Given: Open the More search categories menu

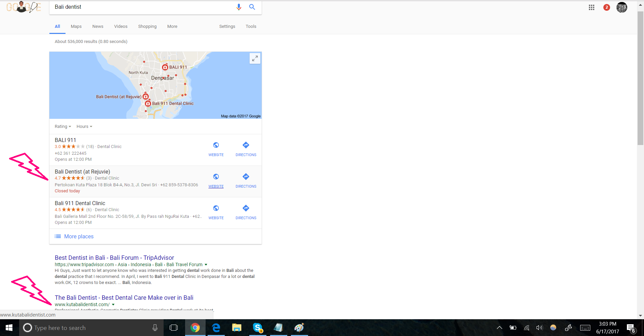Looking at the screenshot, I should click(x=172, y=27).
